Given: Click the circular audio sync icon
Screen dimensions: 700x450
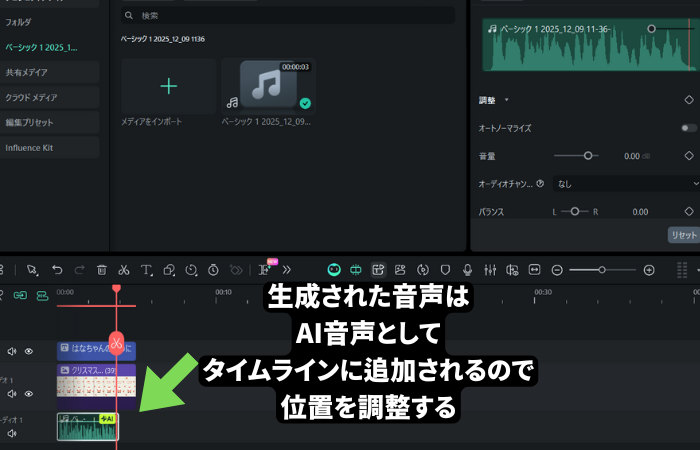Looking at the screenshot, I should [x=423, y=270].
